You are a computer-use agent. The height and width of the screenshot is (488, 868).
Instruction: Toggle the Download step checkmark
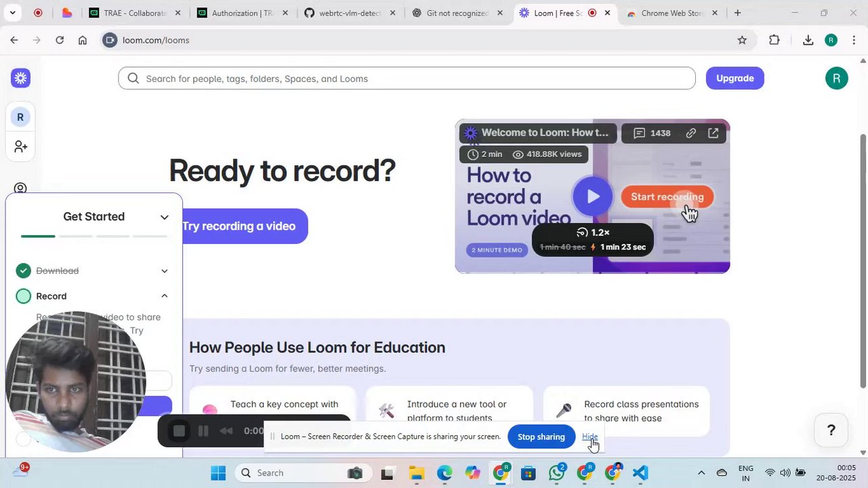(x=24, y=270)
